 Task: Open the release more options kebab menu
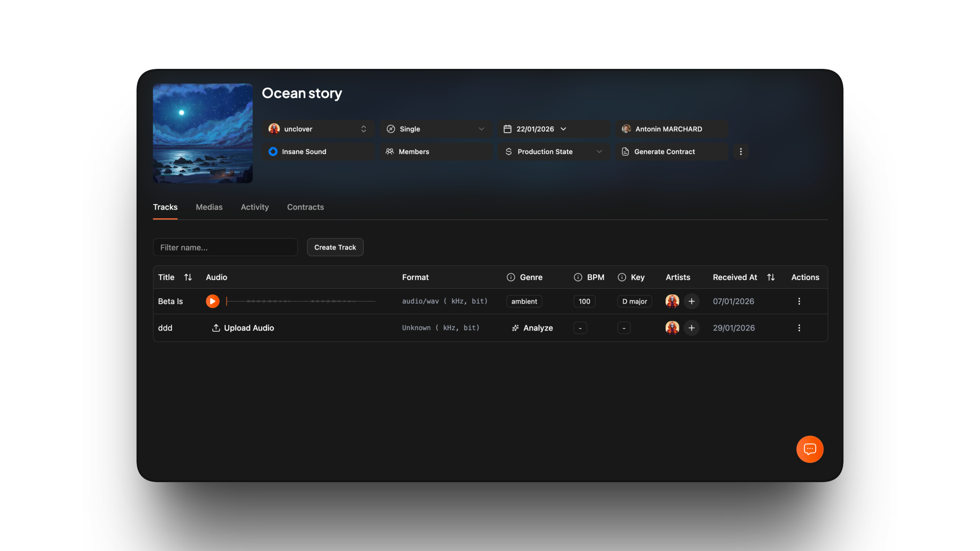pyautogui.click(x=741, y=152)
